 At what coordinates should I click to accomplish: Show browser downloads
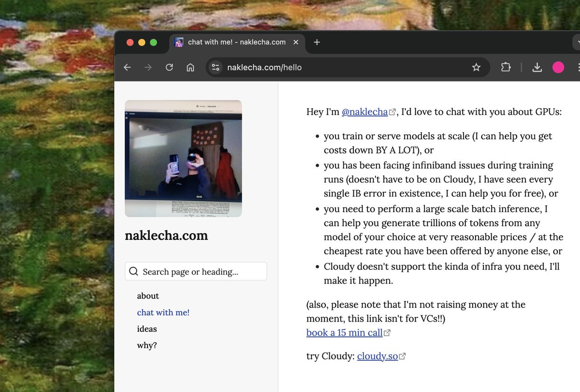point(537,68)
